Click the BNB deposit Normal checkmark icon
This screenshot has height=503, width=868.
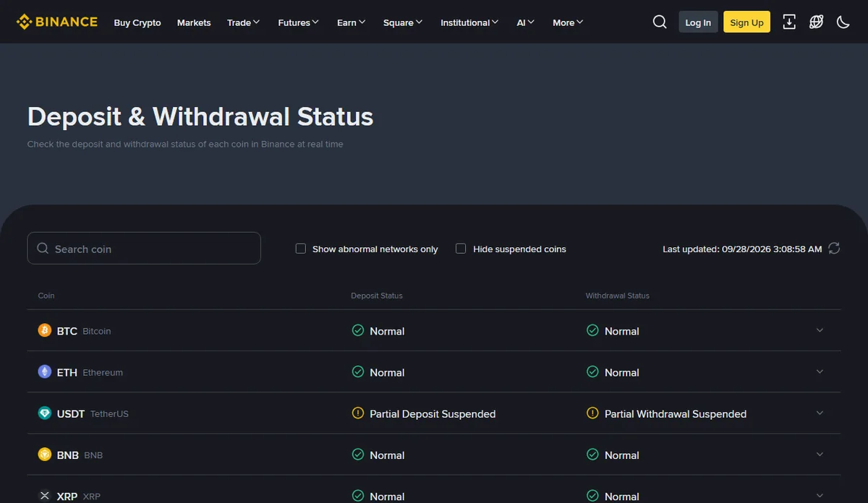[x=357, y=455]
